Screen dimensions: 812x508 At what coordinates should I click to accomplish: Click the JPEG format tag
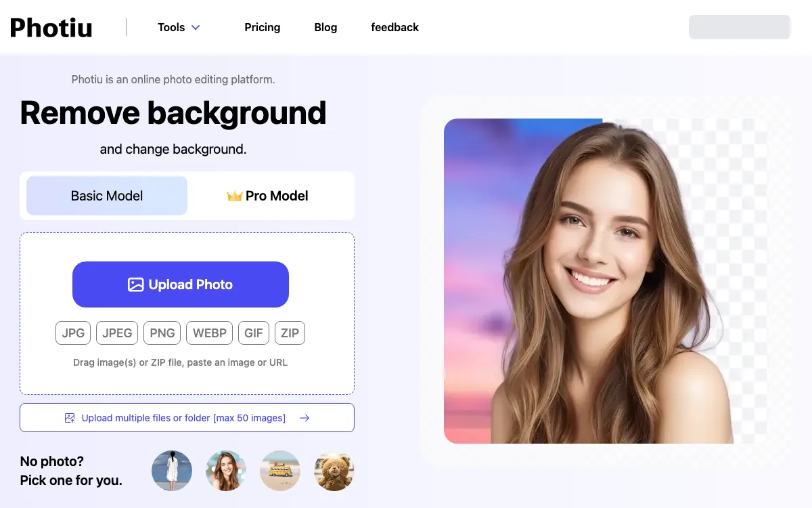click(117, 333)
